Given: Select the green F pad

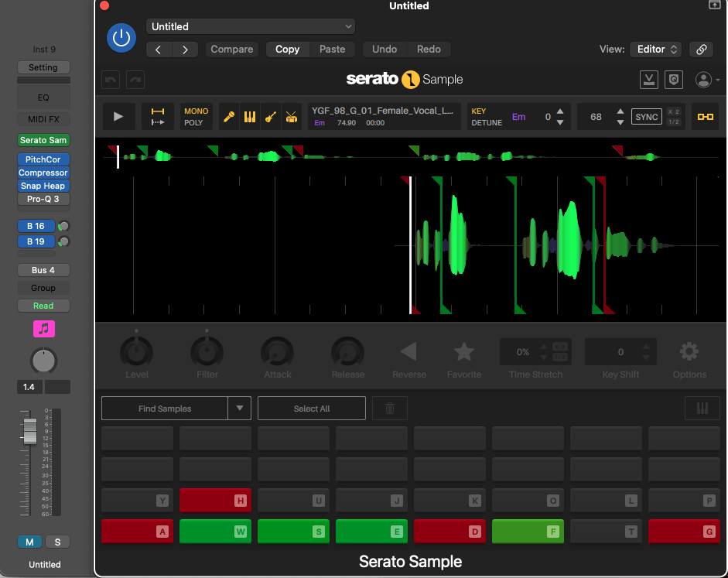Looking at the screenshot, I should click(528, 532).
